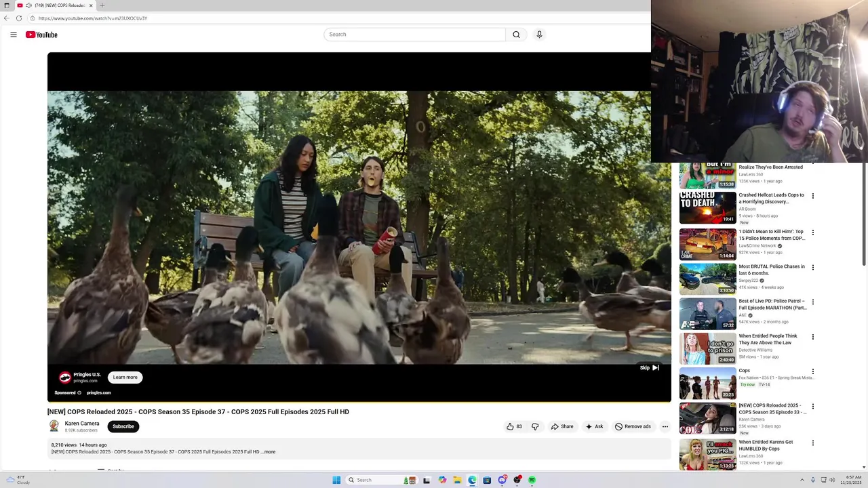Open File Explorer from taskbar
868x488 pixels.
(458, 480)
